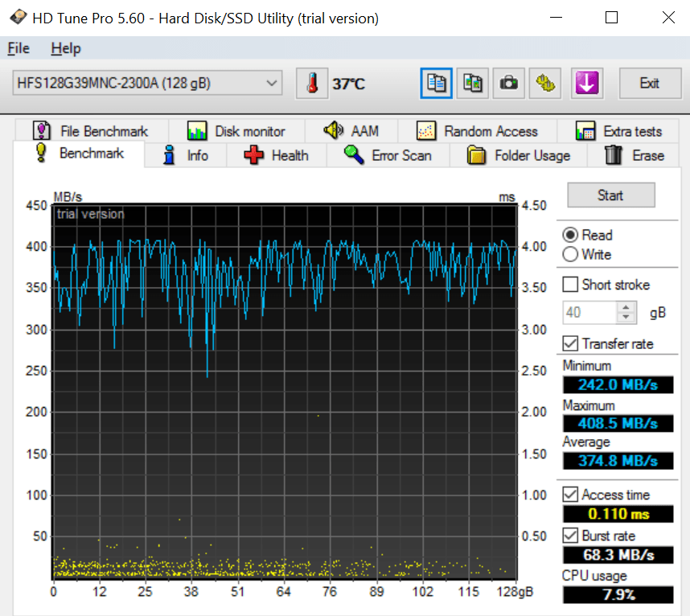This screenshot has width=690, height=616.
Task: Decrease short stroke value with down arrow
Action: coord(626,318)
